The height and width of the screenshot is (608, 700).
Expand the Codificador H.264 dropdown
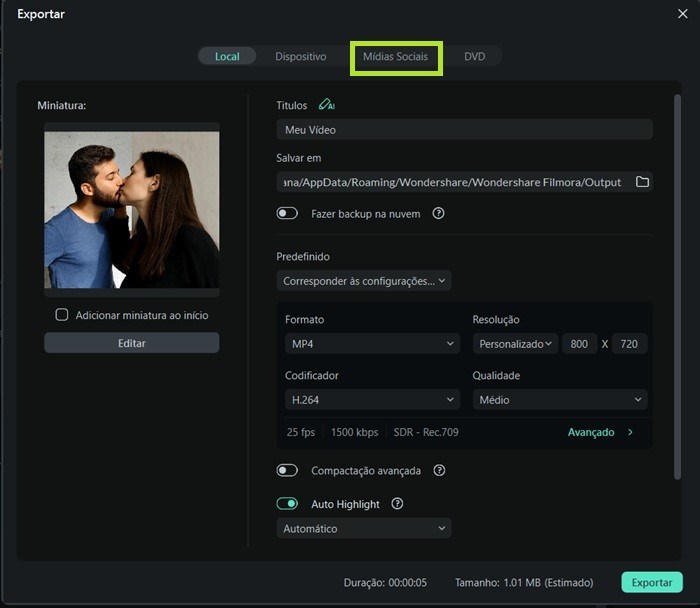pos(372,400)
